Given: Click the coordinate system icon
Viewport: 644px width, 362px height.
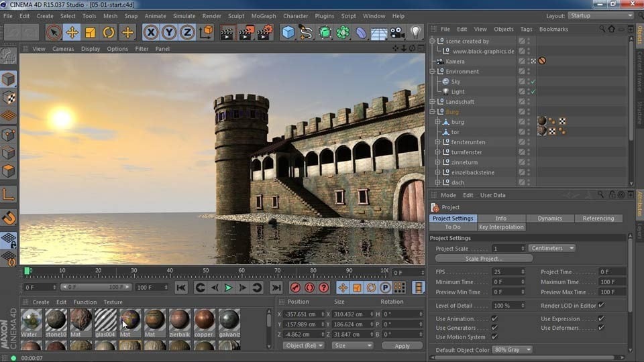Looking at the screenshot, I should coord(206,32).
